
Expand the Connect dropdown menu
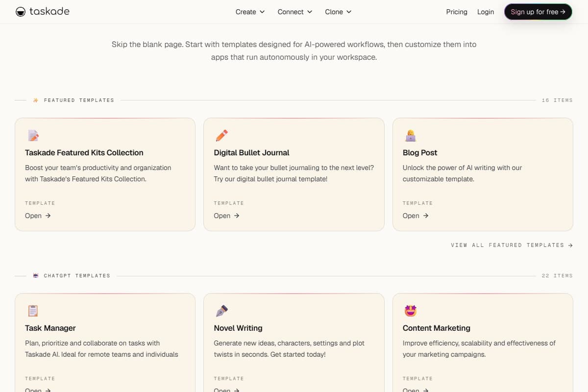295,12
